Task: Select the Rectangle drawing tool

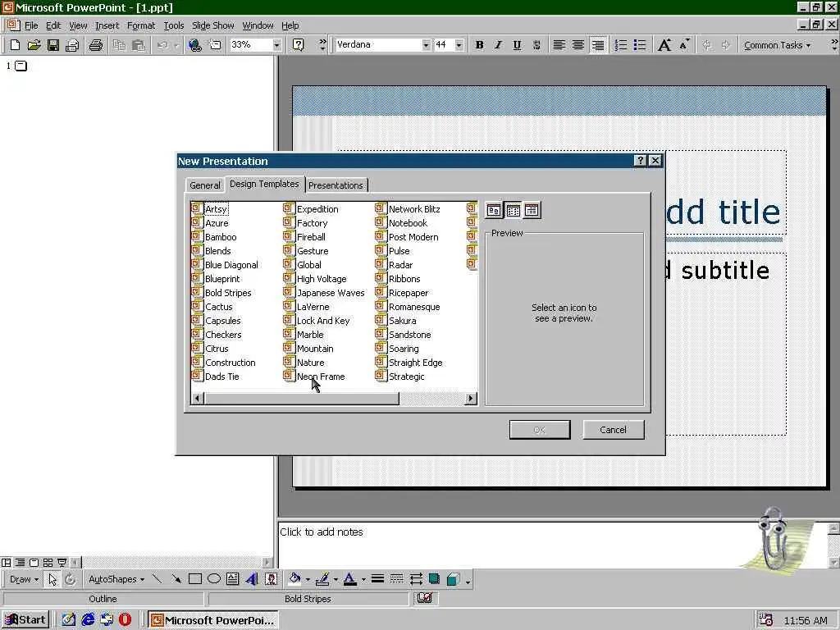Action: [x=195, y=579]
